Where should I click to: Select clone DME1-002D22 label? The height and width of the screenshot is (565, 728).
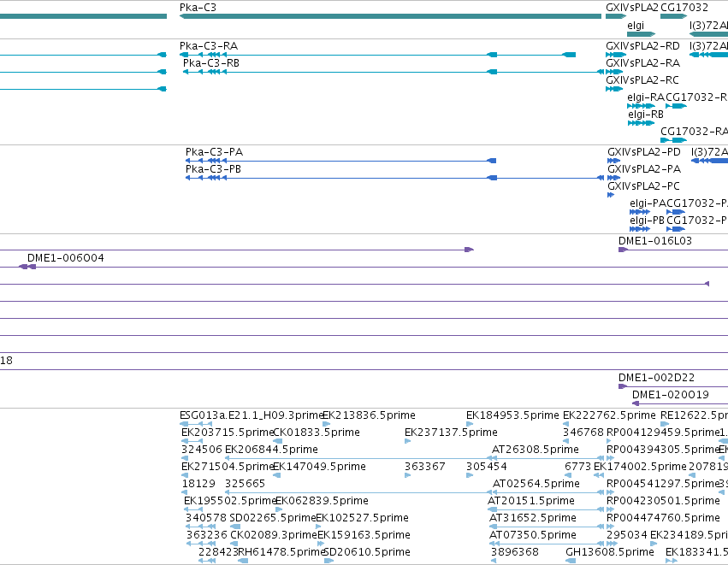tap(656, 378)
